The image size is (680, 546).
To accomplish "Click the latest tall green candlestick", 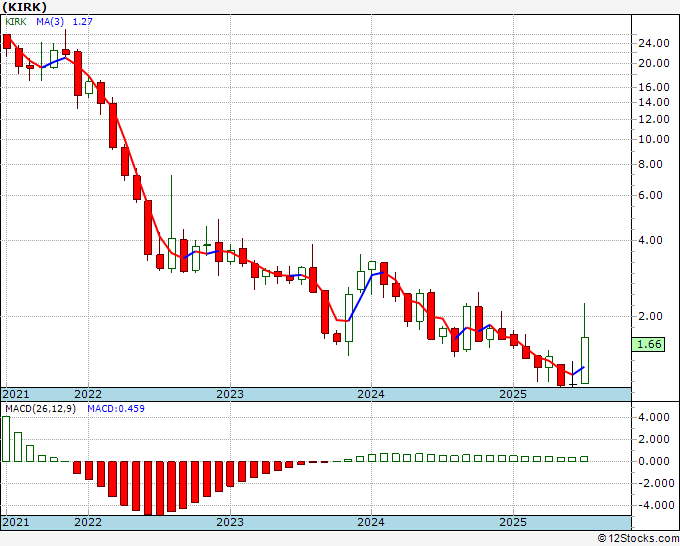I will tap(585, 360).
